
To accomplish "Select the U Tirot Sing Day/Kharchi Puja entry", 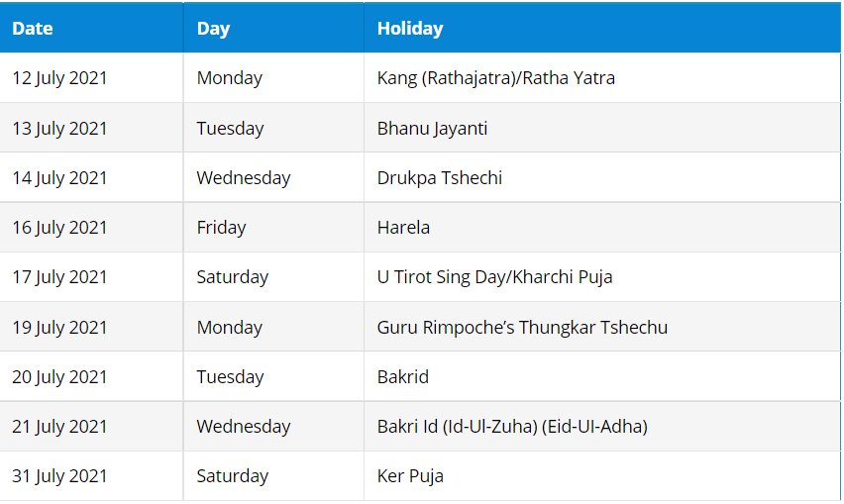I will point(494,277).
